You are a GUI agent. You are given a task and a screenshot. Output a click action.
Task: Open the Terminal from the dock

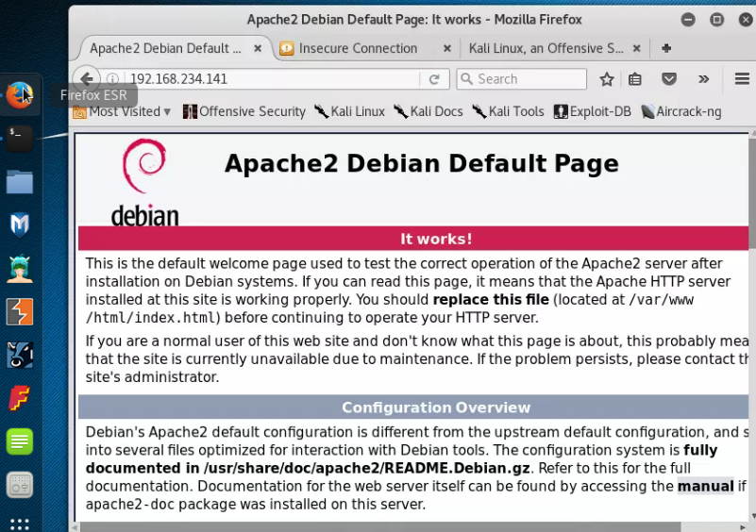pyautogui.click(x=20, y=139)
